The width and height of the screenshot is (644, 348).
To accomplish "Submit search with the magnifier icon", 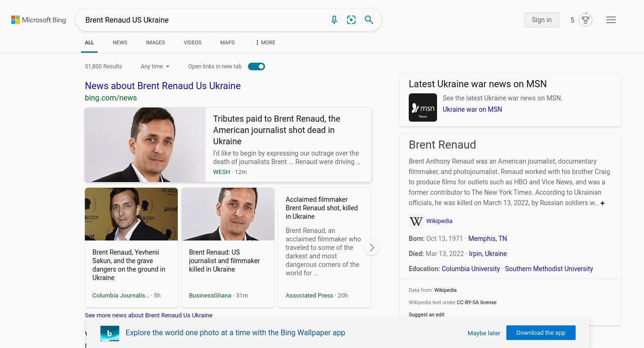I will click(x=369, y=20).
